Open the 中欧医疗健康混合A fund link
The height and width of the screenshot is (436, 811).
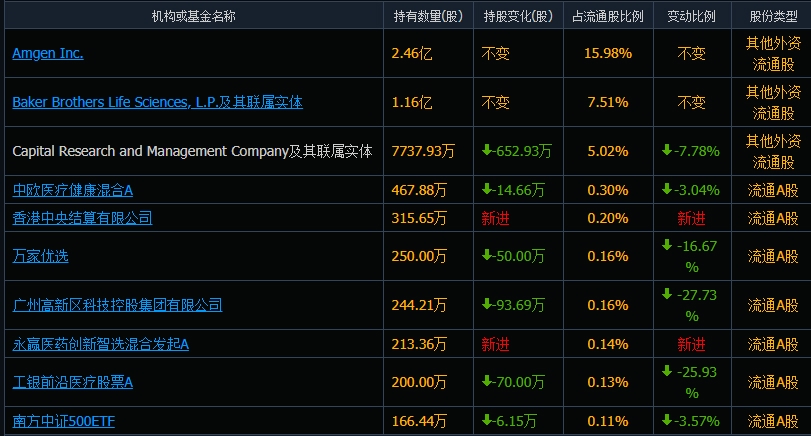72,190
